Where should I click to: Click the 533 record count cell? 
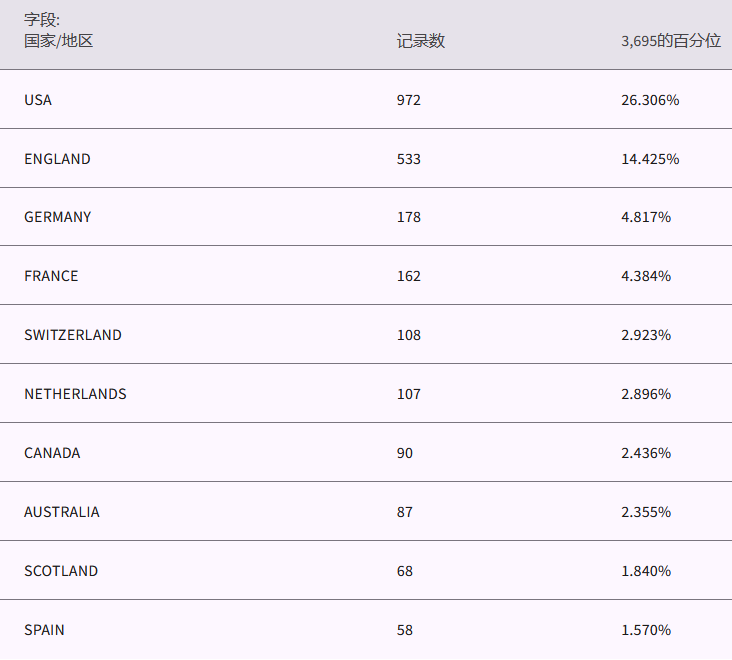(409, 159)
